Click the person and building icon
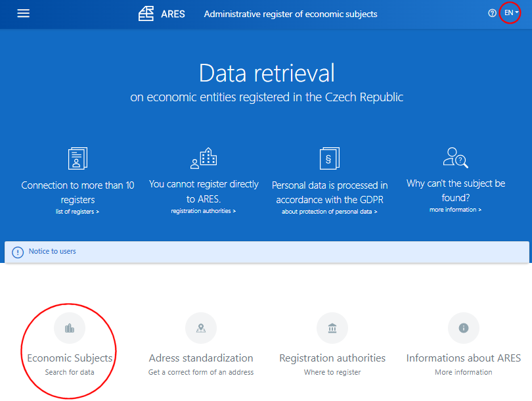 (204, 158)
